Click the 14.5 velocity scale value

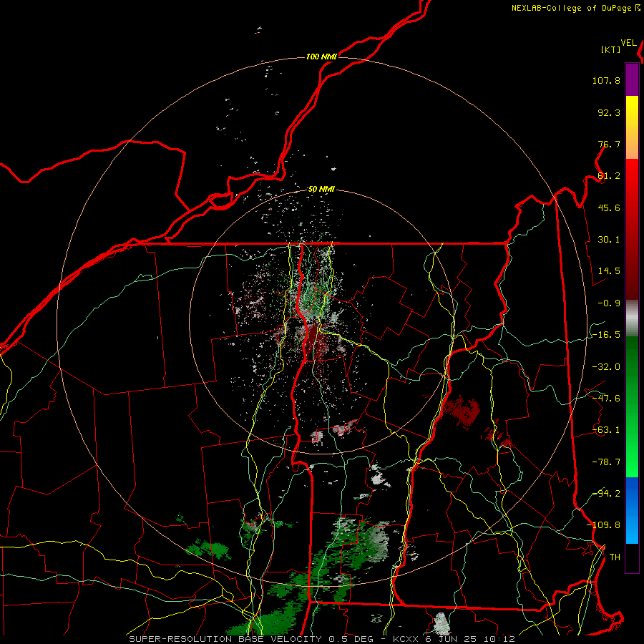[609, 271]
